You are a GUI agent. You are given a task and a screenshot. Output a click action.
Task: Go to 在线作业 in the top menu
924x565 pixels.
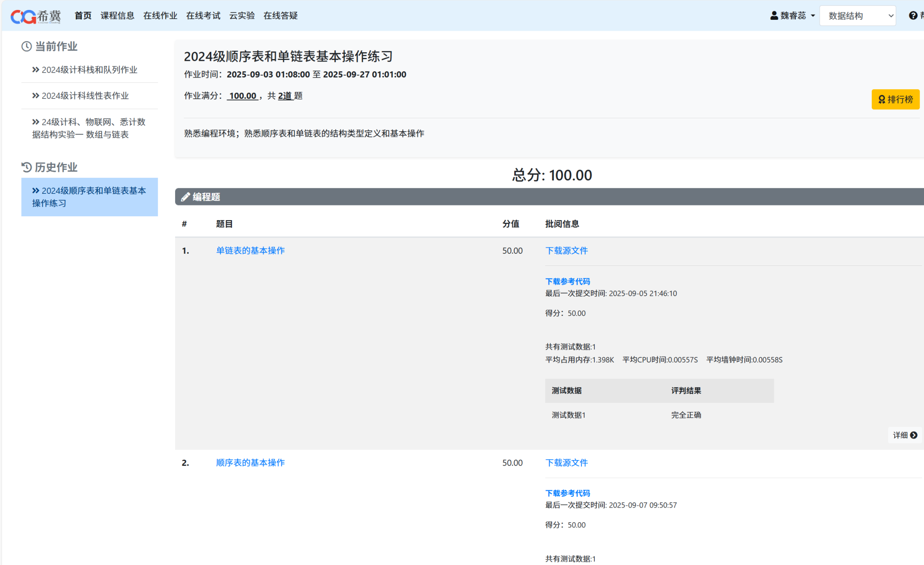tap(160, 16)
